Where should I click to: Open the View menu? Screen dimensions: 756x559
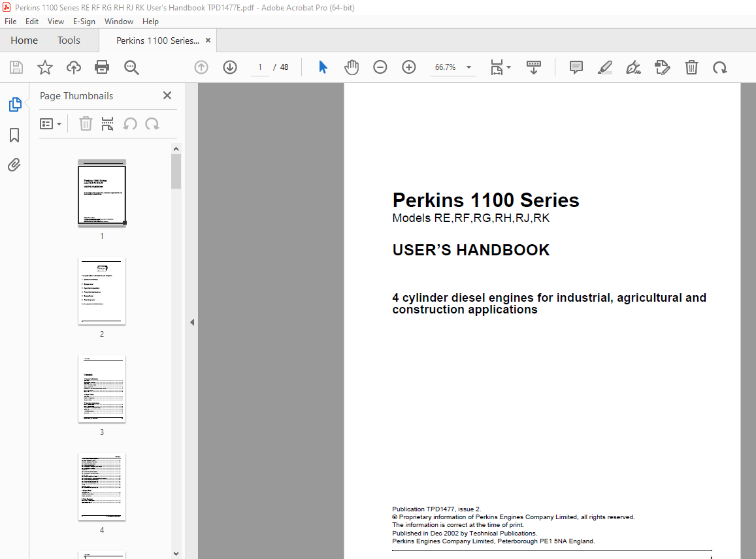pyautogui.click(x=56, y=21)
